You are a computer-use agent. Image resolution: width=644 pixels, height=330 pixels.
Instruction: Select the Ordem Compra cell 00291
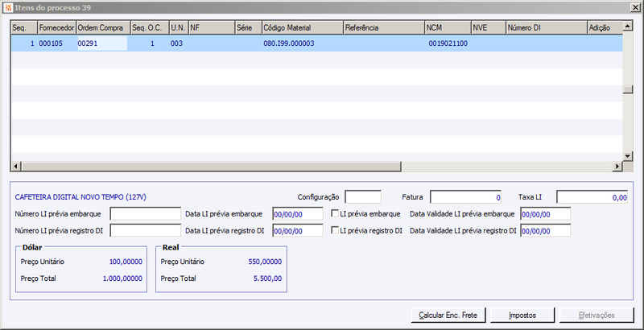(x=103, y=43)
